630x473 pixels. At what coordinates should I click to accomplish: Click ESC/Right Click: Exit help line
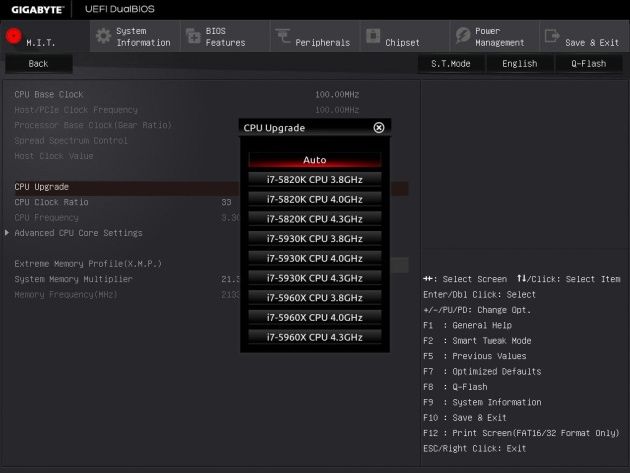click(475, 448)
